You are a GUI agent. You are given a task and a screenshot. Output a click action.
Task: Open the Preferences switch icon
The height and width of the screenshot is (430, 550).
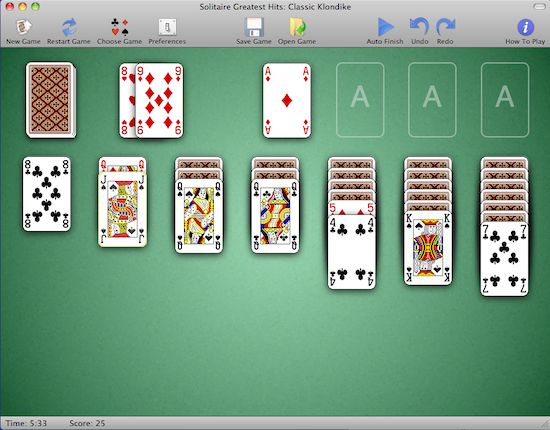[x=167, y=27]
